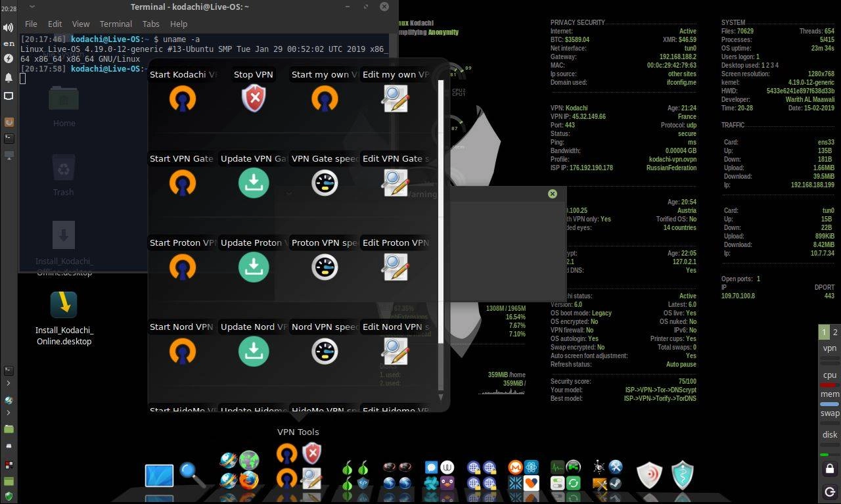Launch Firefox from the dock
Viewport: 841px width, 504px height.
(x=248, y=481)
